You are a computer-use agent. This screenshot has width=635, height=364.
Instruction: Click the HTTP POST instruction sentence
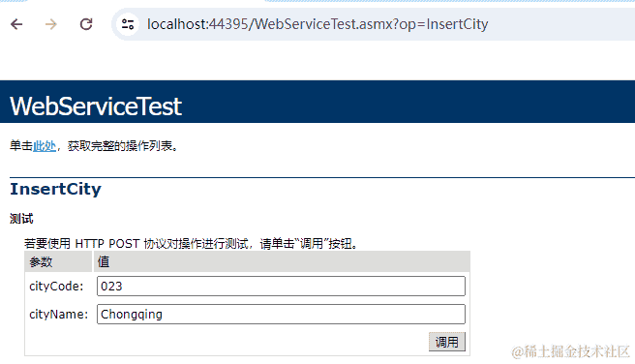(191, 244)
